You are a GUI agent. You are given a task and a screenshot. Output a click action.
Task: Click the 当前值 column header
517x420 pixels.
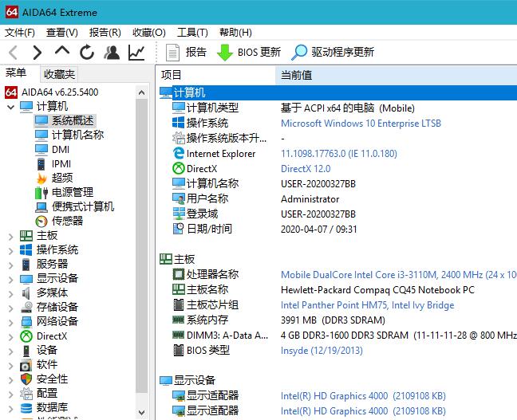pyautogui.click(x=396, y=75)
